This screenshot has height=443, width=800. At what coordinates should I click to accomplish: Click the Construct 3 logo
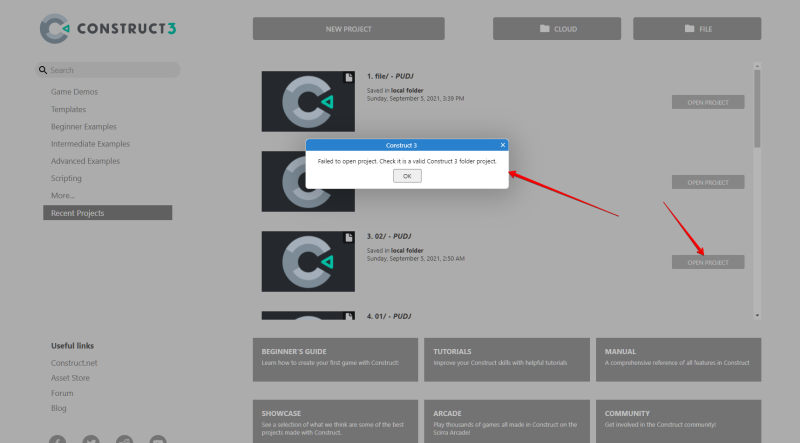pos(108,29)
